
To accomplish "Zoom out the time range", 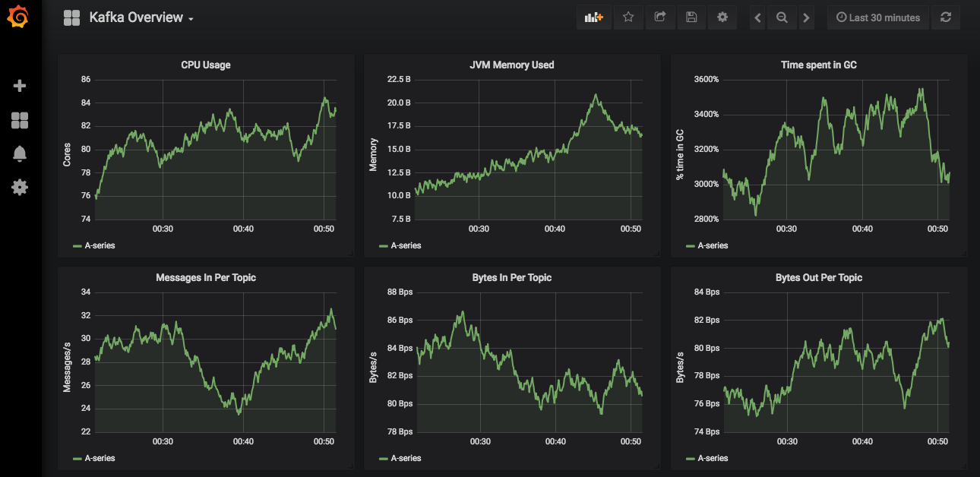I will pyautogui.click(x=782, y=17).
